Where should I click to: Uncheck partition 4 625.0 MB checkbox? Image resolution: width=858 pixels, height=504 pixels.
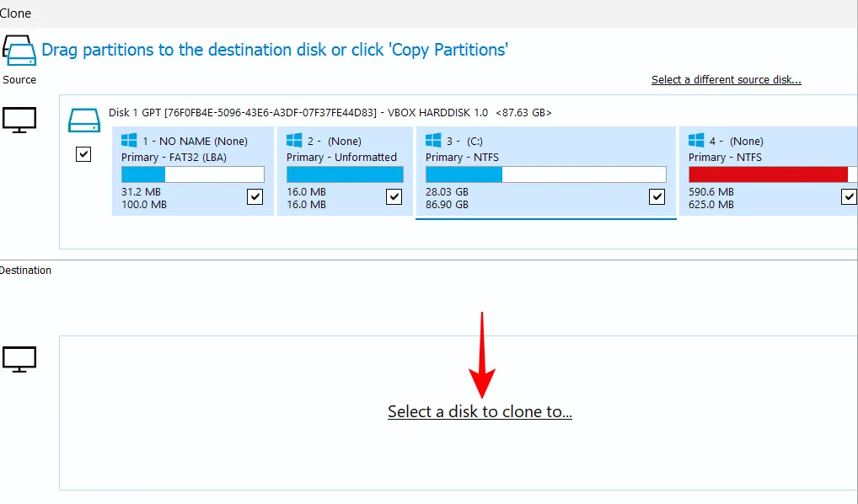click(x=849, y=196)
